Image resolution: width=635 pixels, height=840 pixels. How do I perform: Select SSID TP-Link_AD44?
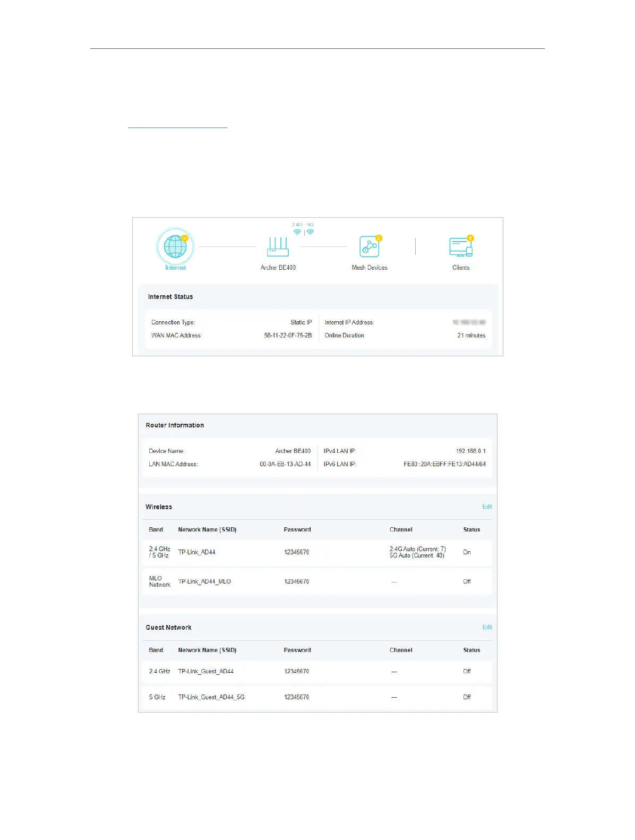coord(196,552)
